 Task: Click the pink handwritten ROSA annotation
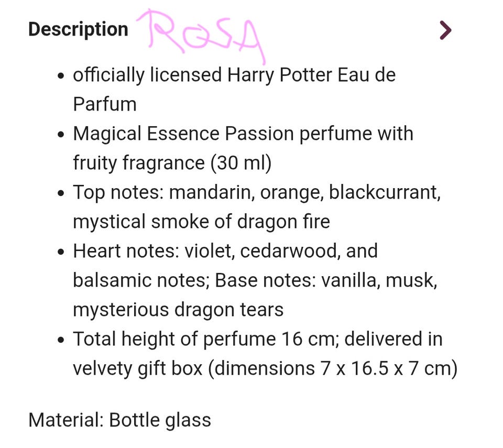(201, 35)
